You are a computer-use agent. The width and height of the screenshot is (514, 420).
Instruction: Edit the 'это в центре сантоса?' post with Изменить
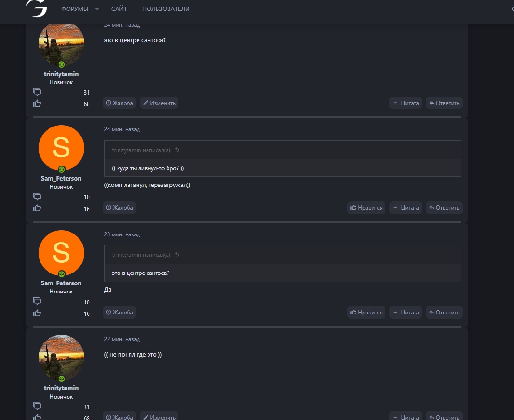click(x=159, y=103)
